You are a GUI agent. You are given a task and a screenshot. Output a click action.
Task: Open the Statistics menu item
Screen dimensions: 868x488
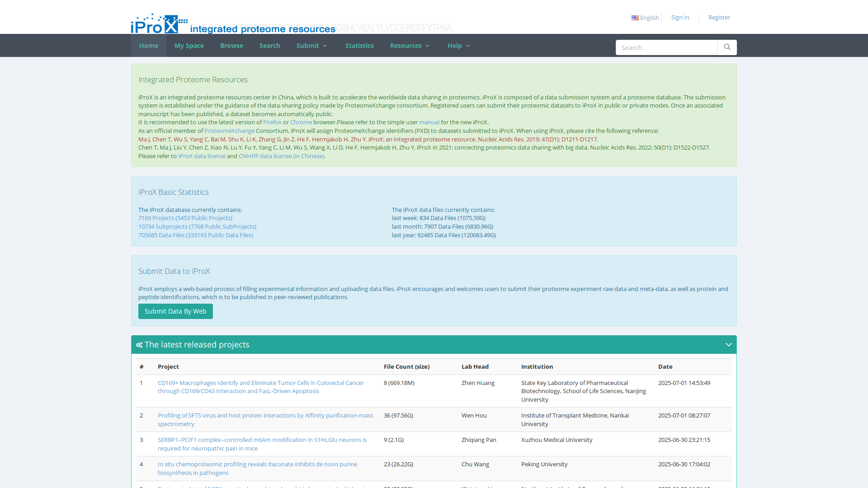point(359,46)
